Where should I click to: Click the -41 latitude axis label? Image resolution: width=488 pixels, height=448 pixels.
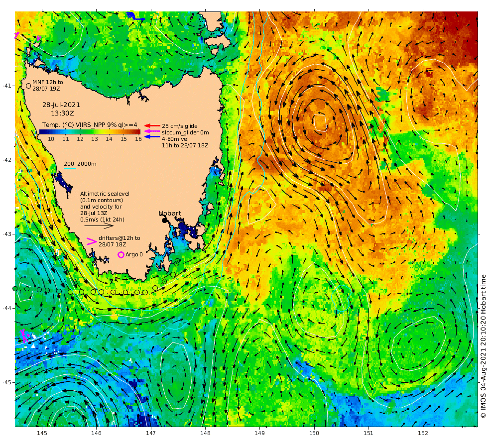[x=7, y=86]
